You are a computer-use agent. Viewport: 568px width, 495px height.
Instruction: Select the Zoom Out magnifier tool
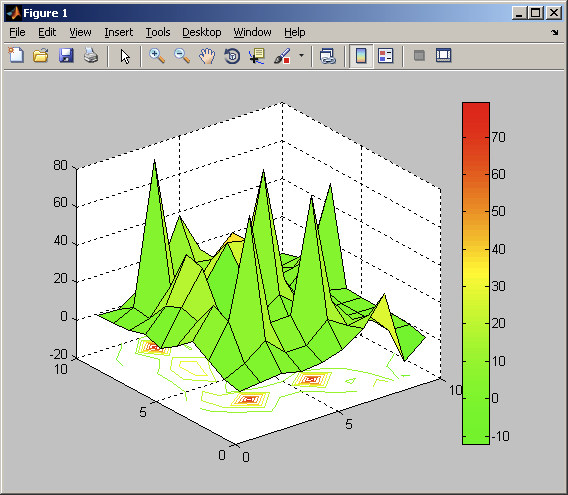182,56
